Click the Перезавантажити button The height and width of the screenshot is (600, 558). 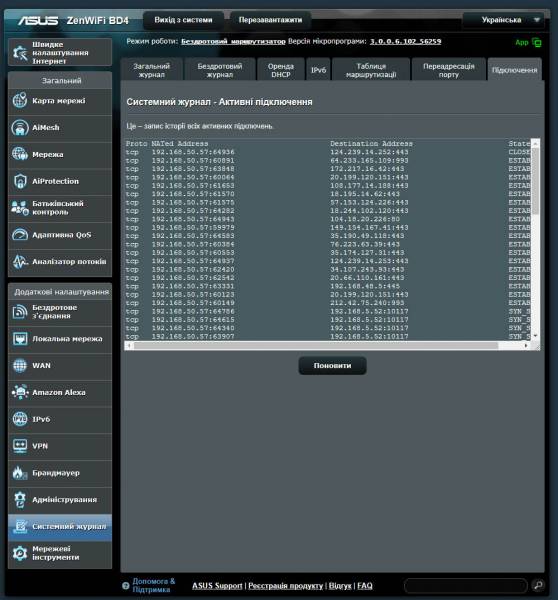point(270,20)
